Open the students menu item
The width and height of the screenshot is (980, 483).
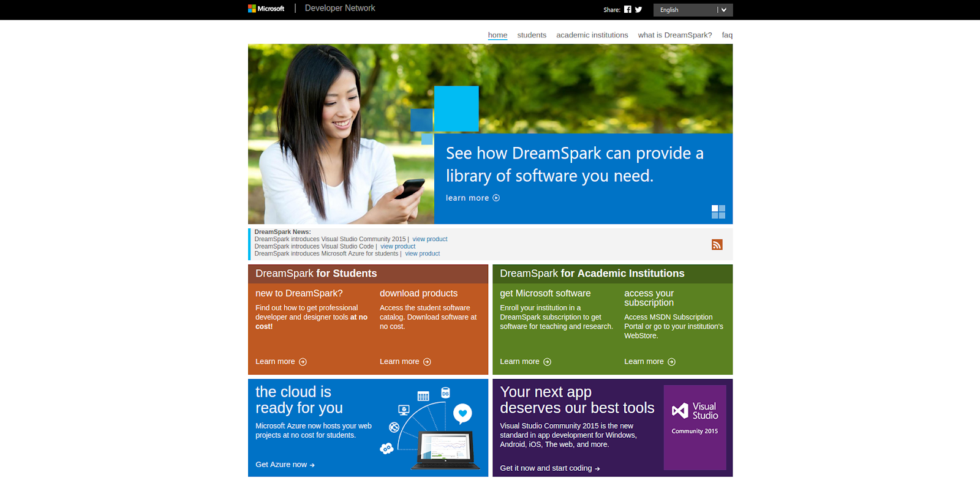532,35
